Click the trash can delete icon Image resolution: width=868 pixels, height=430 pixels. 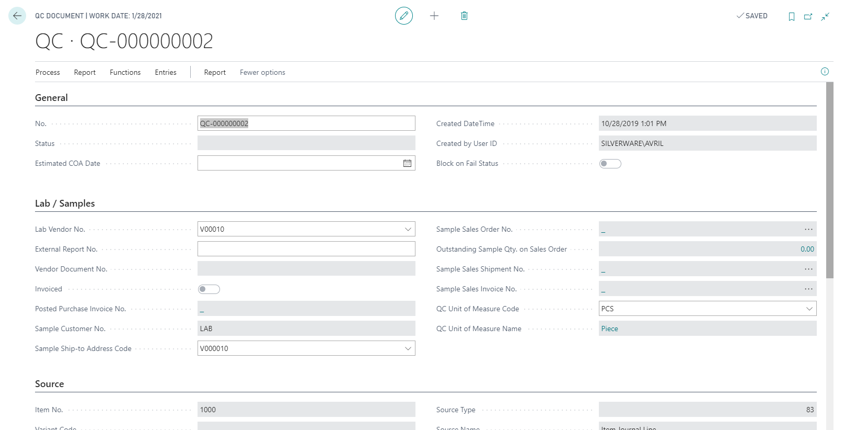click(464, 16)
